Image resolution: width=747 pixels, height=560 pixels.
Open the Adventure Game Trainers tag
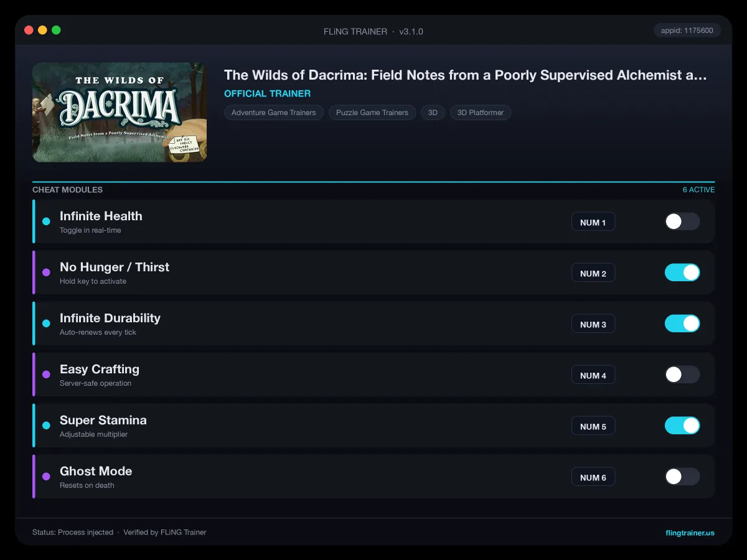(x=274, y=113)
